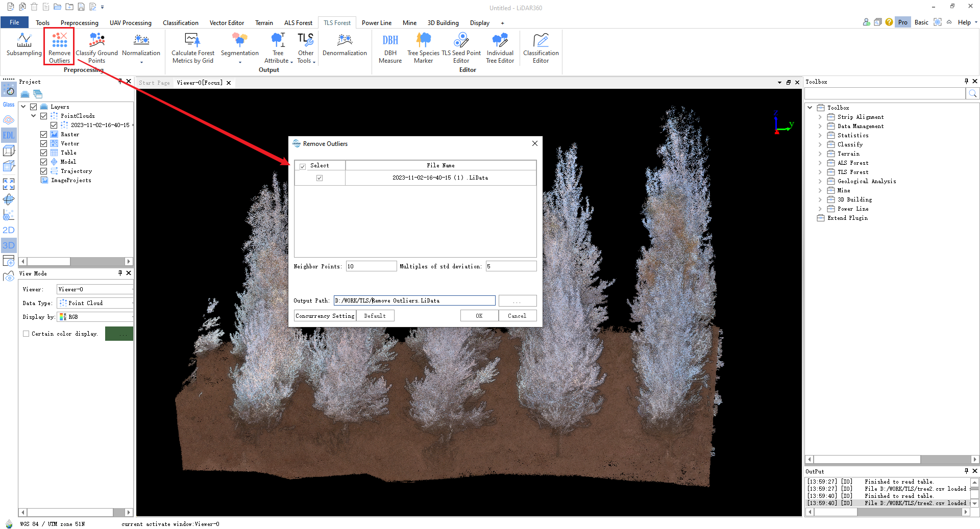The height and width of the screenshot is (529, 980).
Task: Click Multiples of std deviation field
Action: pyautogui.click(x=511, y=266)
